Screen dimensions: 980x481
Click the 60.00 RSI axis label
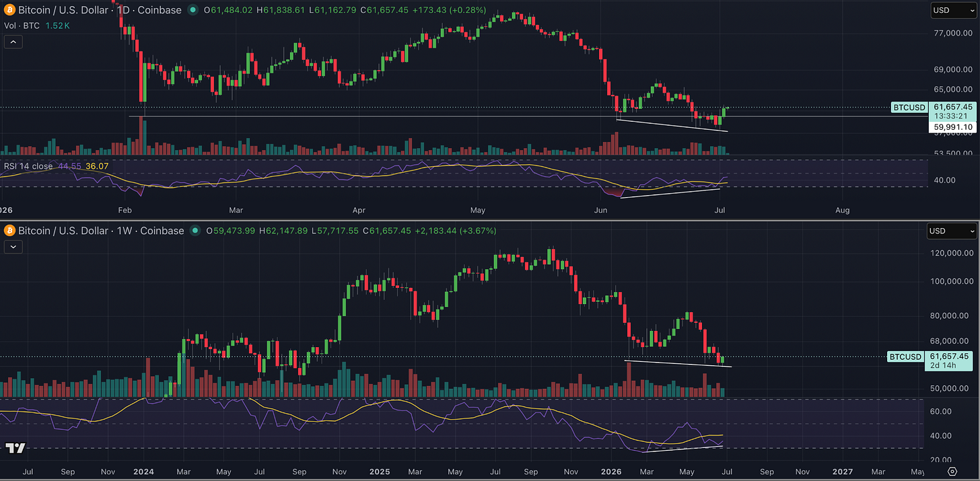point(942,411)
